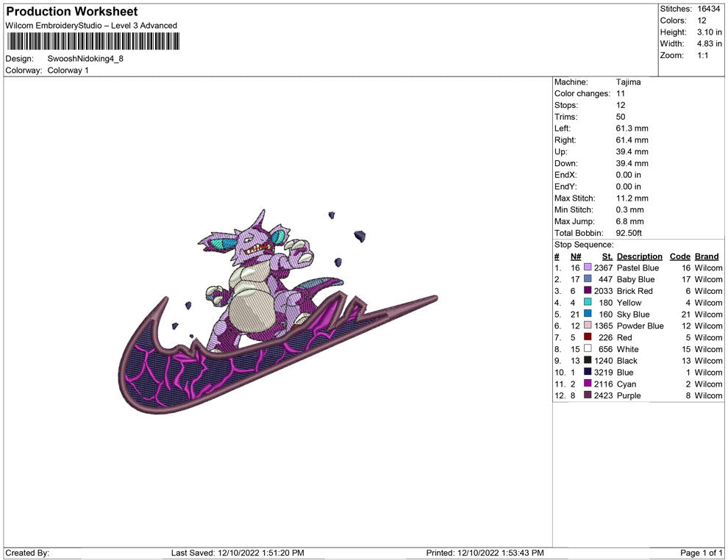Viewport: 728px width, 560px height.
Task: Click the 'Last Saved: 12/10/2022 1:51:20 PM' text
Action: 238,553
